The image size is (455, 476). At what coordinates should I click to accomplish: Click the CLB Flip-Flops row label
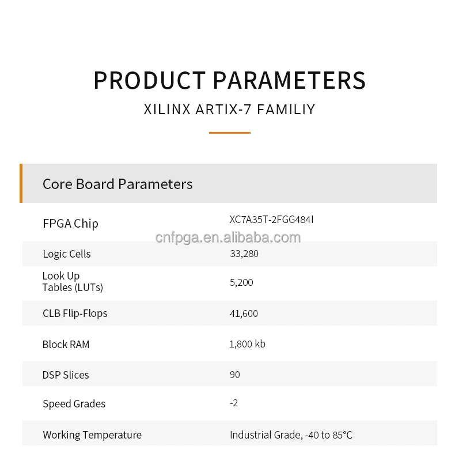pos(75,313)
